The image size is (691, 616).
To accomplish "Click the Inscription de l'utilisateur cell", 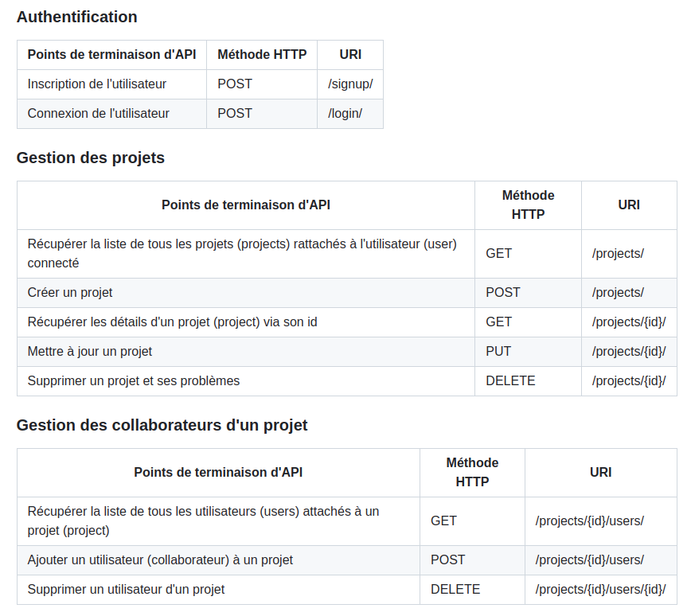I will pyautogui.click(x=97, y=84).
